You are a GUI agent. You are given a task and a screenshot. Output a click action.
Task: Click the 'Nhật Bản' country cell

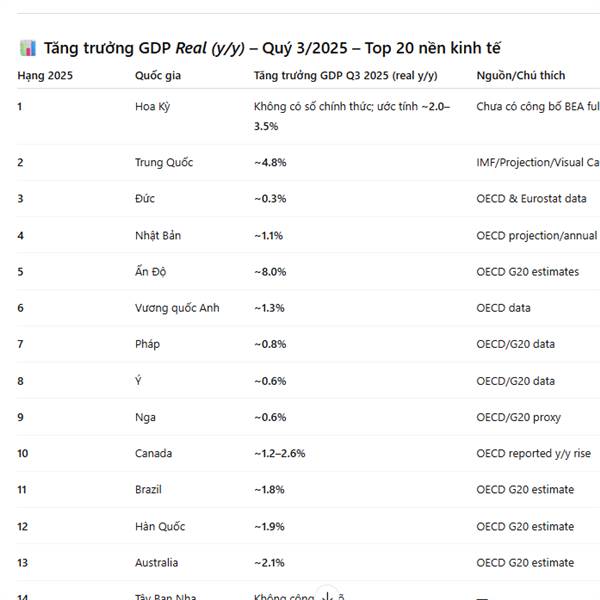158,235
